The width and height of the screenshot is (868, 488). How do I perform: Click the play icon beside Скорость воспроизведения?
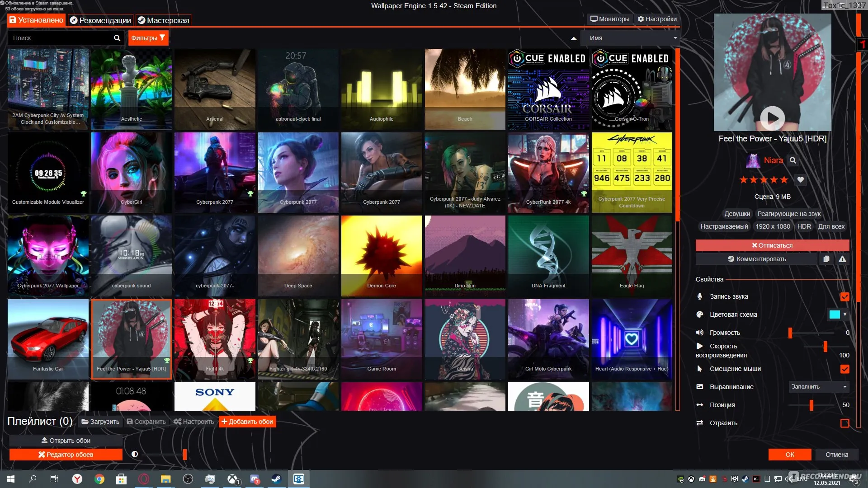(x=699, y=346)
